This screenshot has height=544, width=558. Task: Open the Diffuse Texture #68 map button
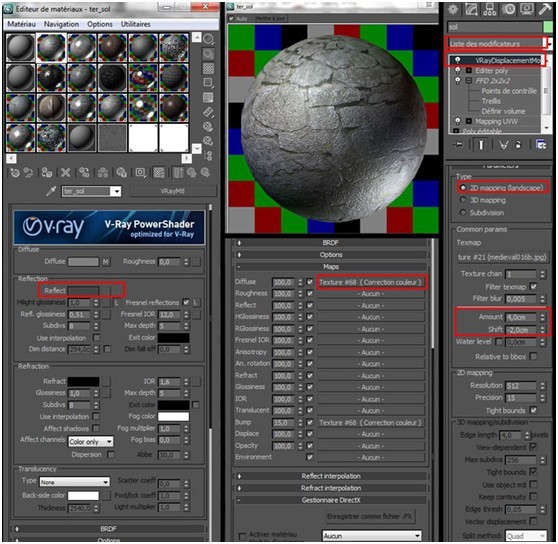(371, 282)
